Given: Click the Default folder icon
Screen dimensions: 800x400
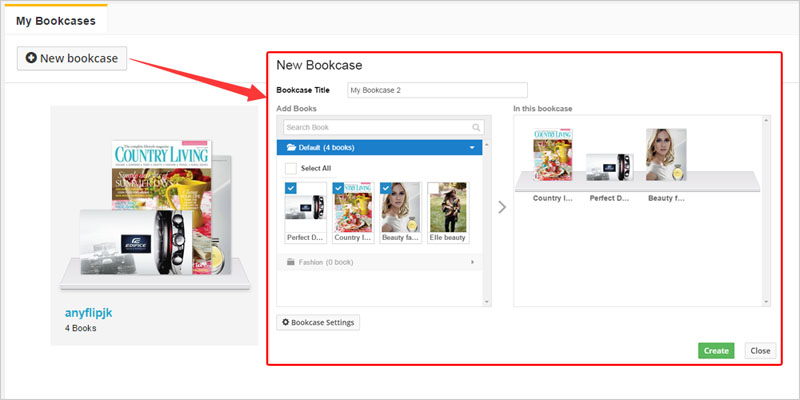Looking at the screenshot, I should [x=291, y=147].
